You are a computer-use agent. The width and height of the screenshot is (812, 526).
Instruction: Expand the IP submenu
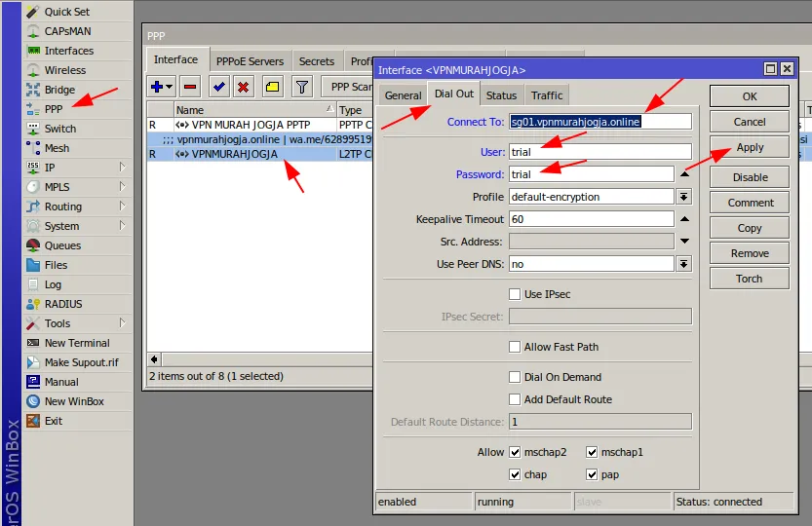pos(122,168)
